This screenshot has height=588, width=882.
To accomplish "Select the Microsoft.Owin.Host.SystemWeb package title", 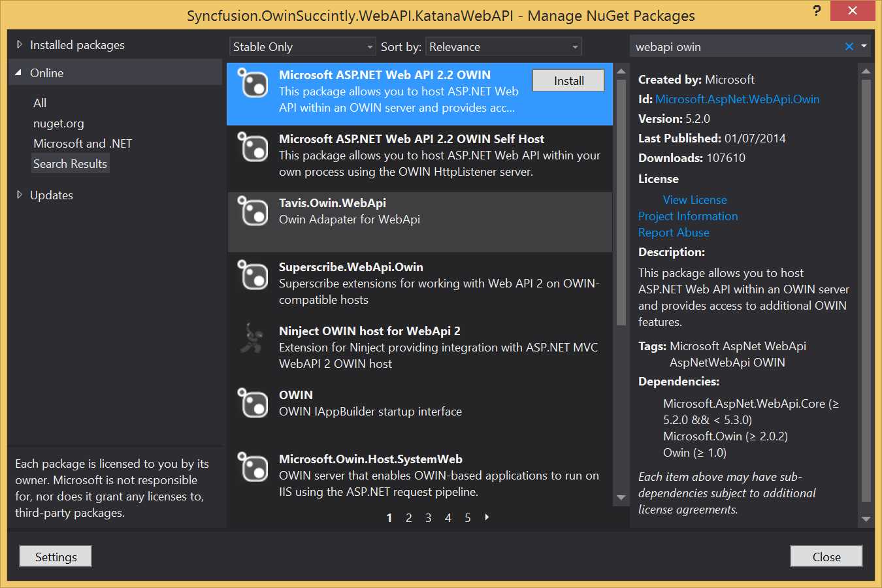I will 370,459.
